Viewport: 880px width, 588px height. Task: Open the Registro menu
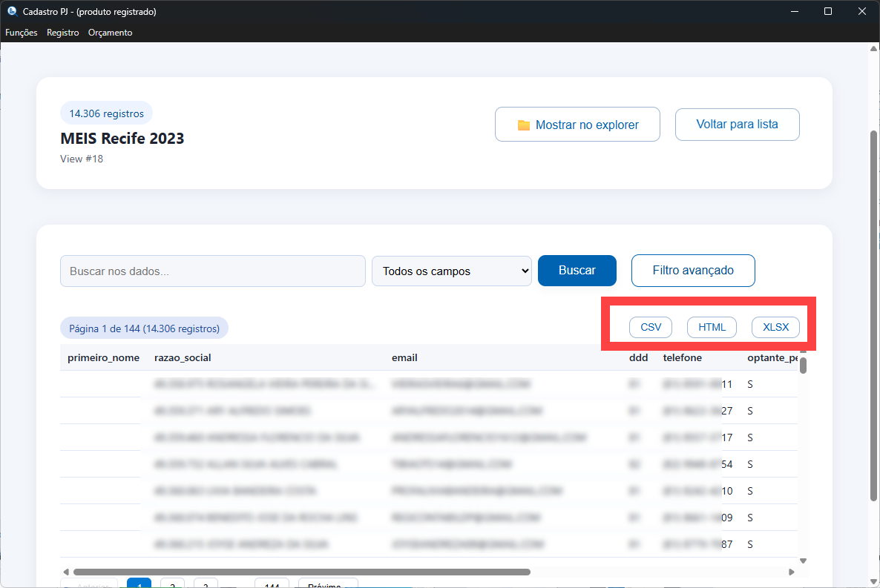tap(62, 33)
